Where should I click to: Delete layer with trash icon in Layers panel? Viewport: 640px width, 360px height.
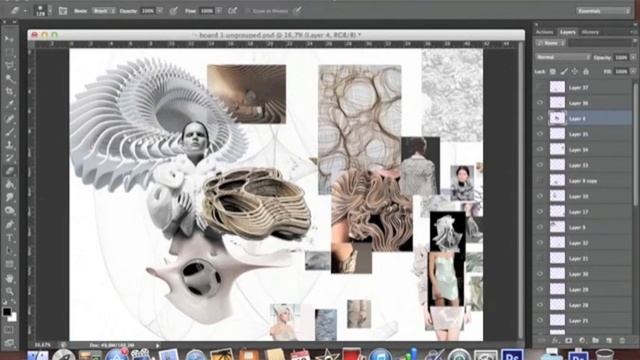[622, 340]
